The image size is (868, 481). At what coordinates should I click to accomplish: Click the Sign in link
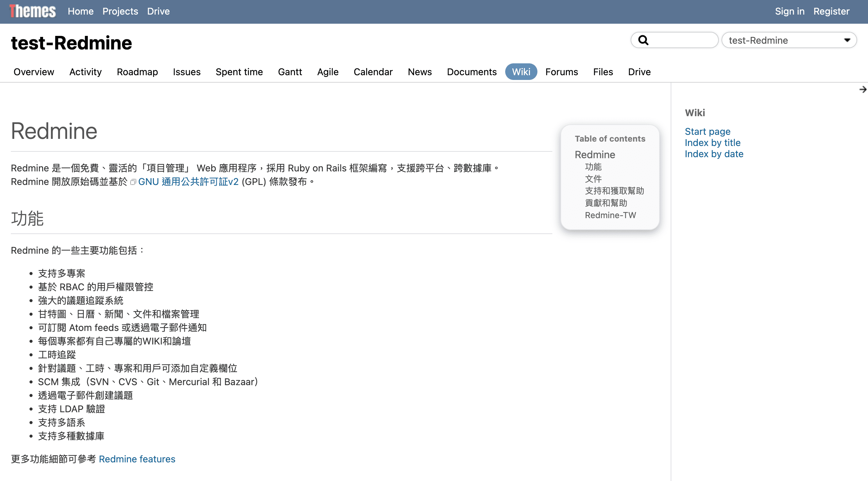[789, 12]
